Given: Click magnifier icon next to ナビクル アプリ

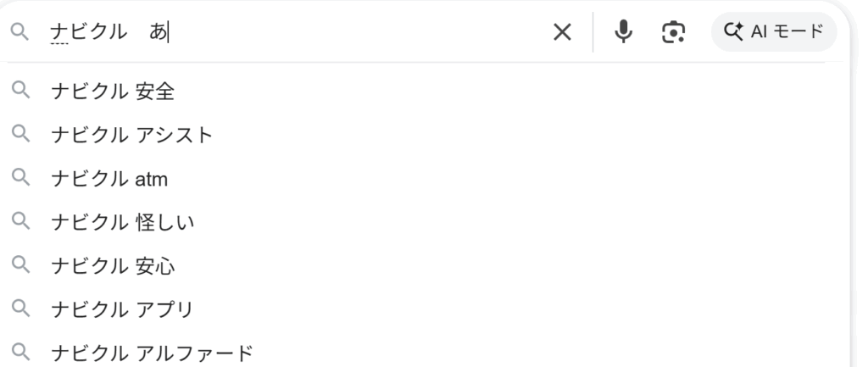Looking at the screenshot, I should [x=19, y=309].
